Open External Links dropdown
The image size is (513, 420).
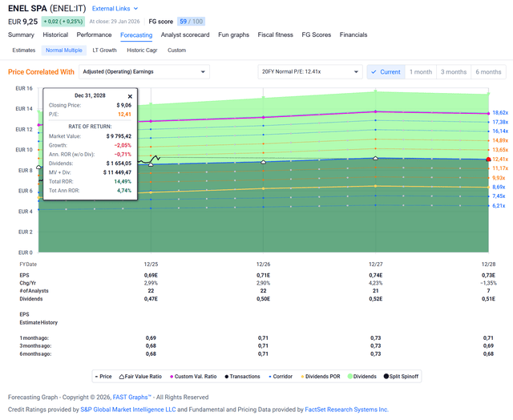115,9
